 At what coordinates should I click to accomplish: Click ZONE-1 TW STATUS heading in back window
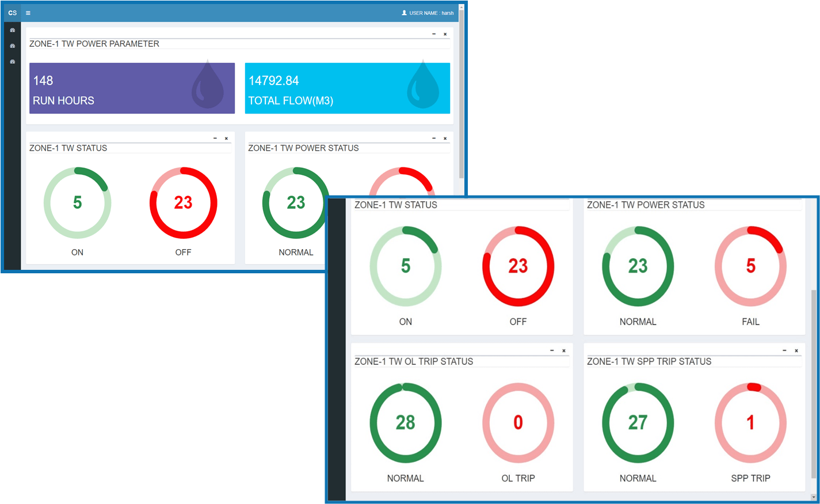tap(68, 148)
